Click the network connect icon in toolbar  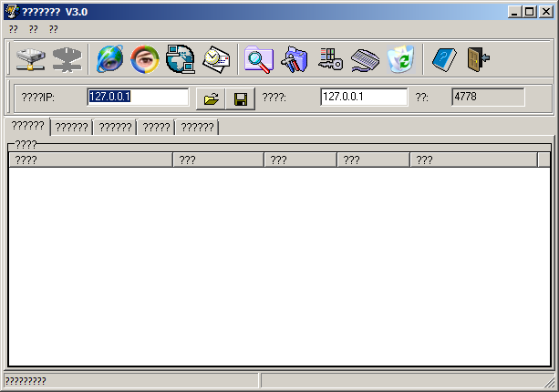[30, 59]
